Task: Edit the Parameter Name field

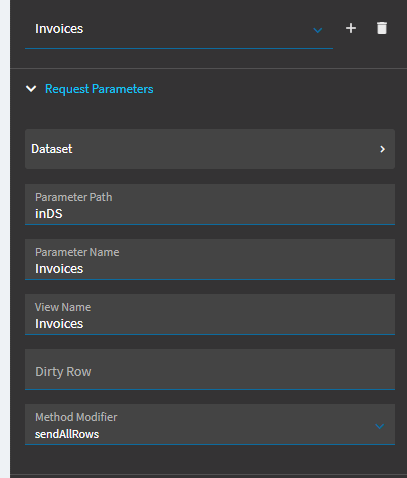Action: click(x=210, y=259)
